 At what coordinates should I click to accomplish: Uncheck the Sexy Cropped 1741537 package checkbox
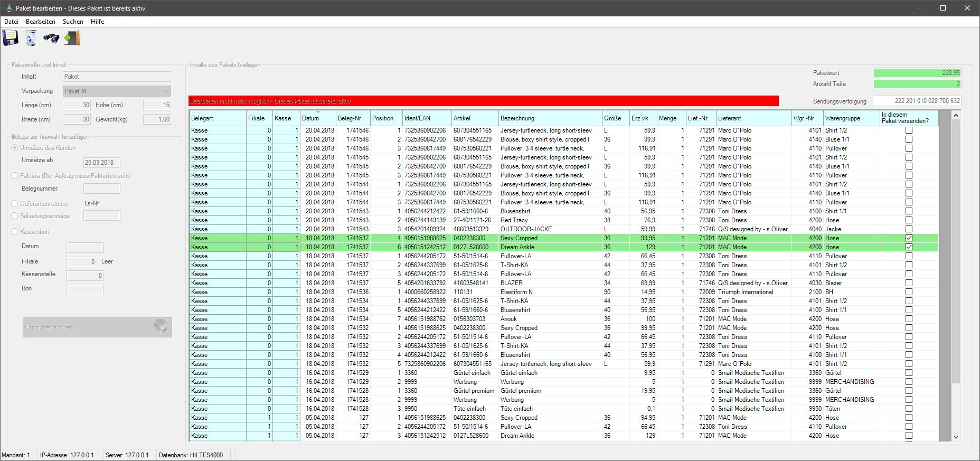909,238
